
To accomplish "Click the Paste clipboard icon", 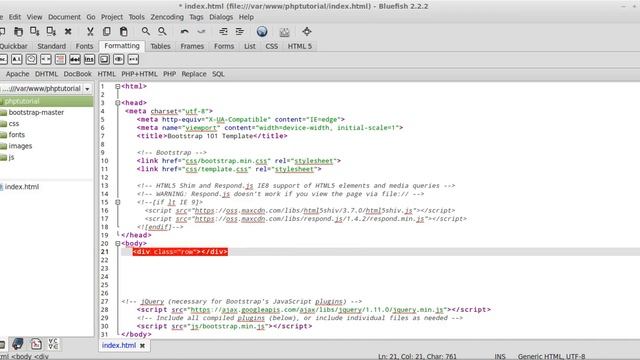I will coord(123,31).
